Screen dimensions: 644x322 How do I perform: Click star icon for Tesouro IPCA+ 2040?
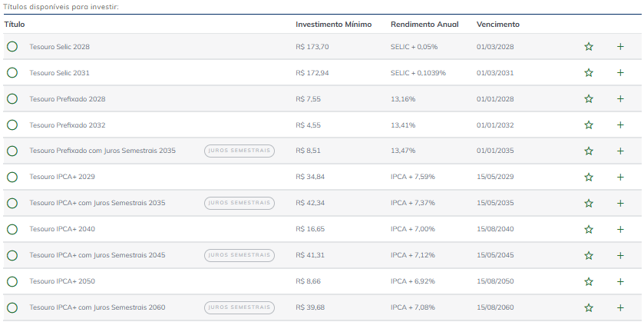click(589, 229)
